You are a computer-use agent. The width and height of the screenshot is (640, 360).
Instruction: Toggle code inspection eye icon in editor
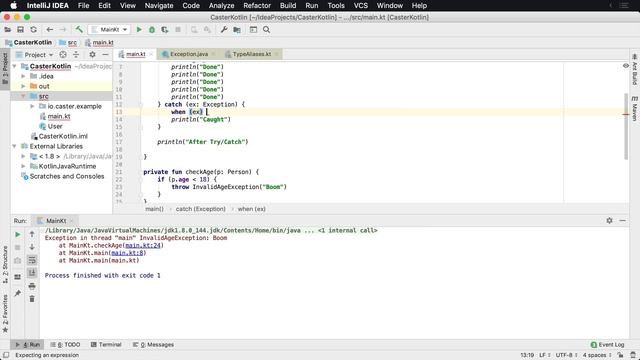(626, 66)
